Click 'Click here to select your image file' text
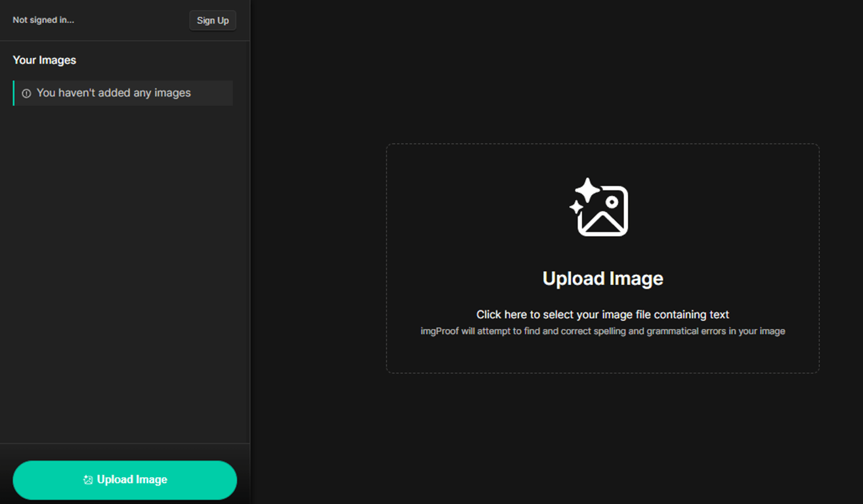The image size is (863, 504). [602, 315]
